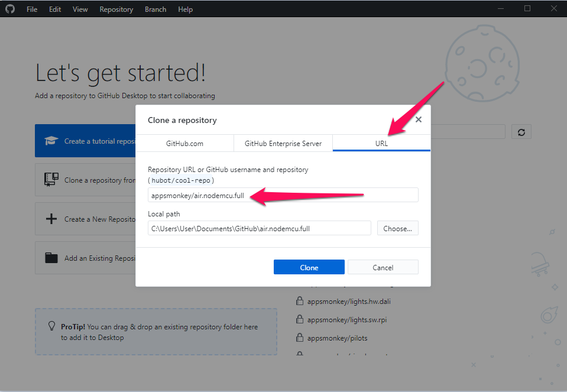Image resolution: width=567 pixels, height=392 pixels.
Task: Click Add an Existing Repository button
Action: tap(85, 258)
